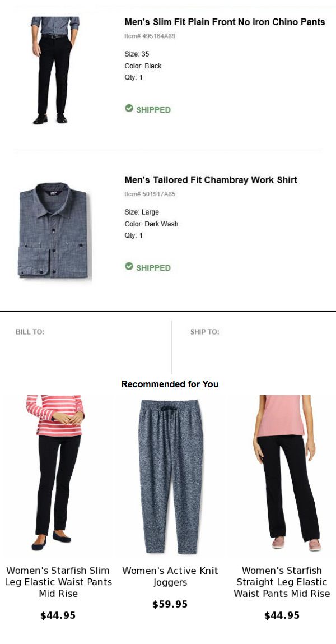Click the chambray shirt shipped checkmark icon

[129, 267]
